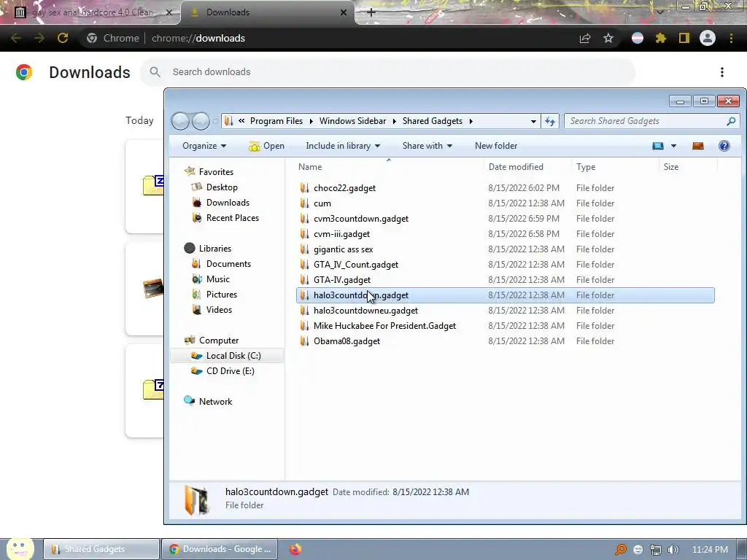Select Documents under Libraries
The image size is (747, 560).
[x=228, y=264]
